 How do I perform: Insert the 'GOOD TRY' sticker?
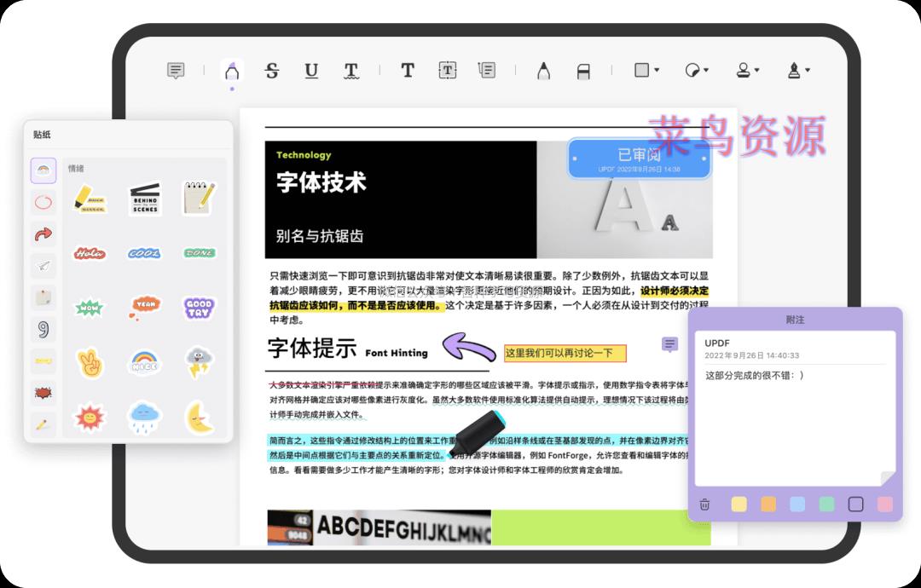point(199,307)
